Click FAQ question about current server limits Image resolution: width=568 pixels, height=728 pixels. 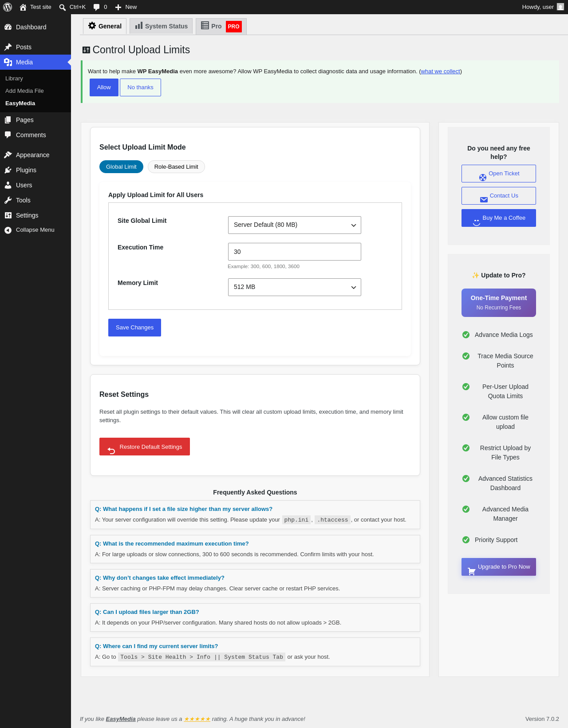pyautogui.click(x=156, y=646)
